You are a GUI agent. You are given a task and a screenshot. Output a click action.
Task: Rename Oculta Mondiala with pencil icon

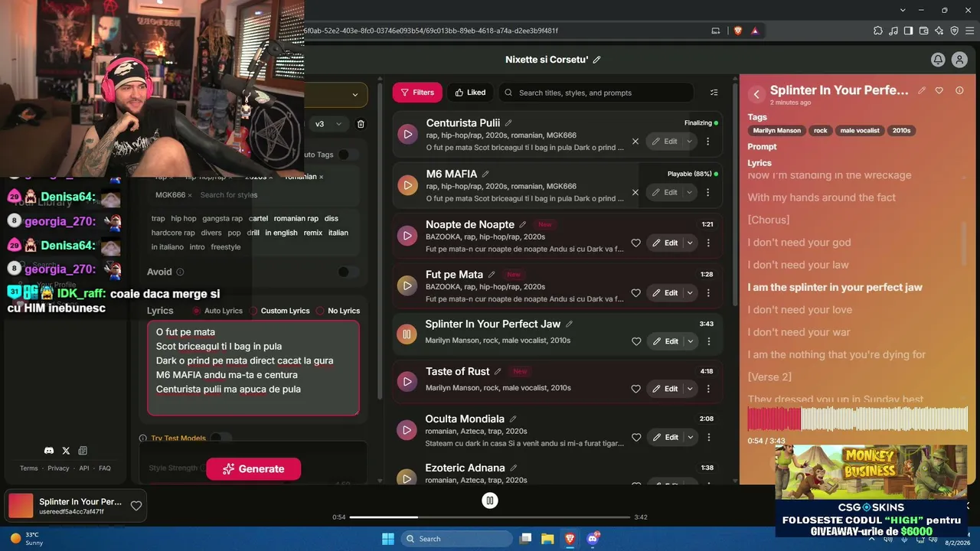click(513, 419)
